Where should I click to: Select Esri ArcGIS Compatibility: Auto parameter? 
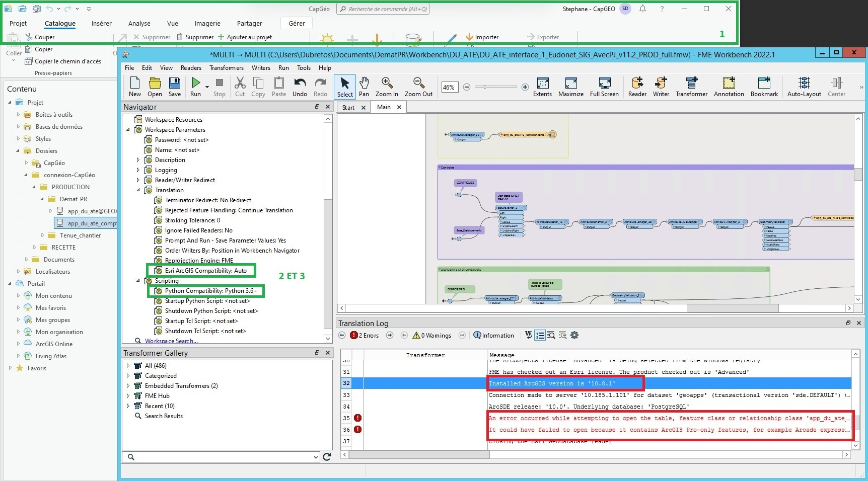point(200,271)
